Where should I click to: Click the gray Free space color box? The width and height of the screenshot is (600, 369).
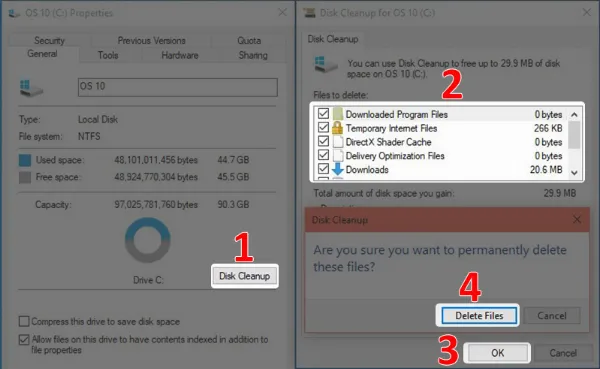(x=25, y=177)
